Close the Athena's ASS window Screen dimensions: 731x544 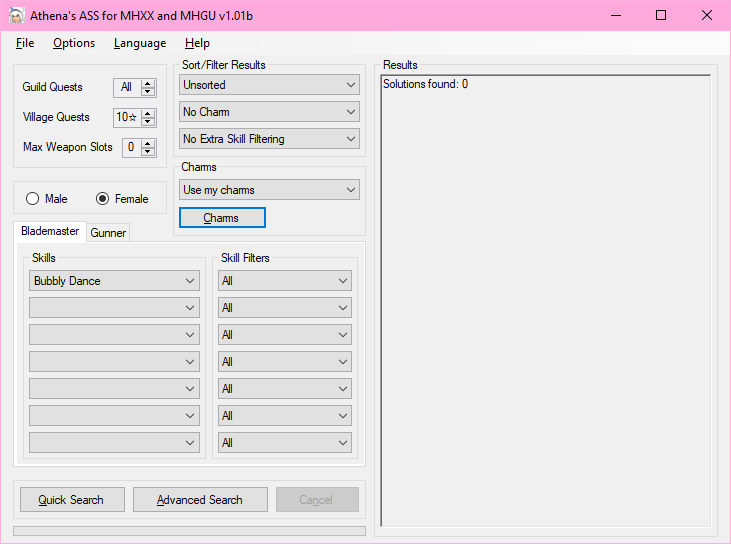pos(706,15)
